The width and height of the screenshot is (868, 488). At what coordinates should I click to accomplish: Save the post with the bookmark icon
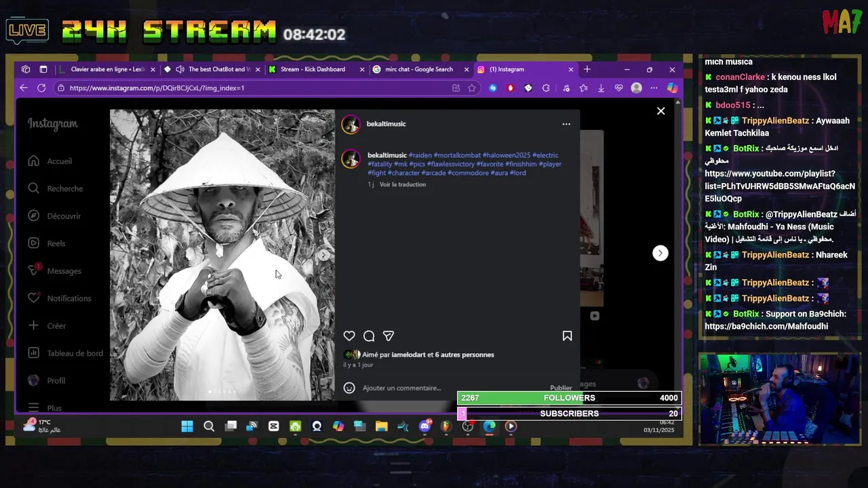tap(567, 335)
